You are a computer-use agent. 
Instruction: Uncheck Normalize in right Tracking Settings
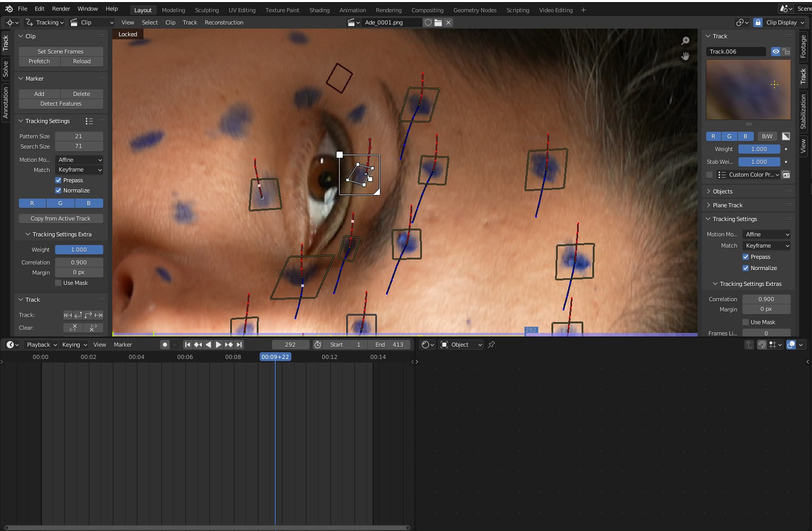(x=746, y=268)
